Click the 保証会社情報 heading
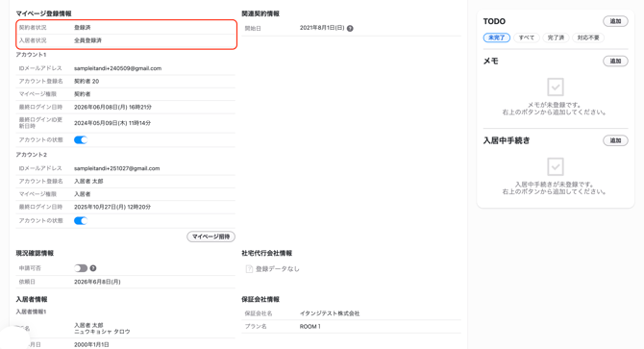Image resolution: width=644 pixels, height=349 pixels. [260, 300]
